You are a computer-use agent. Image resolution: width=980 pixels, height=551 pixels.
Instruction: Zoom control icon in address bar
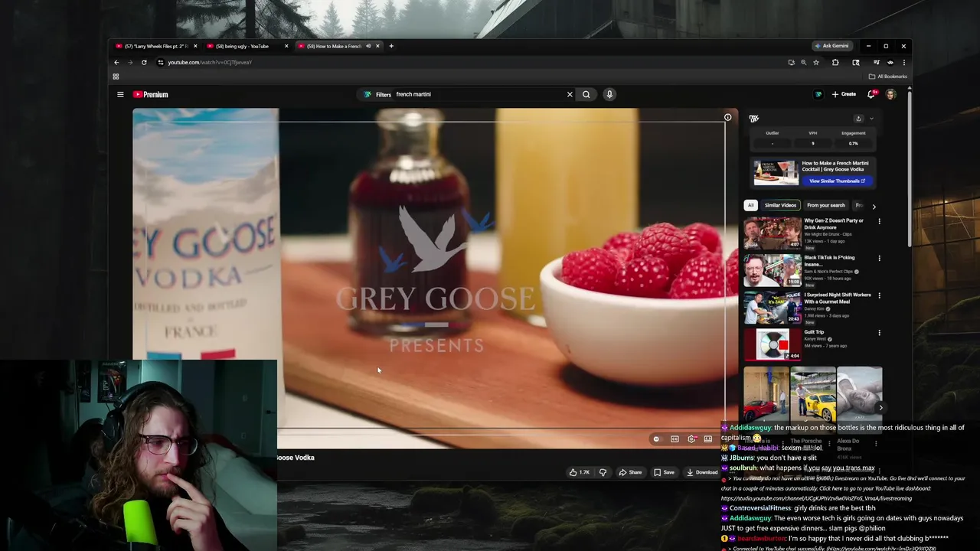[x=803, y=62]
